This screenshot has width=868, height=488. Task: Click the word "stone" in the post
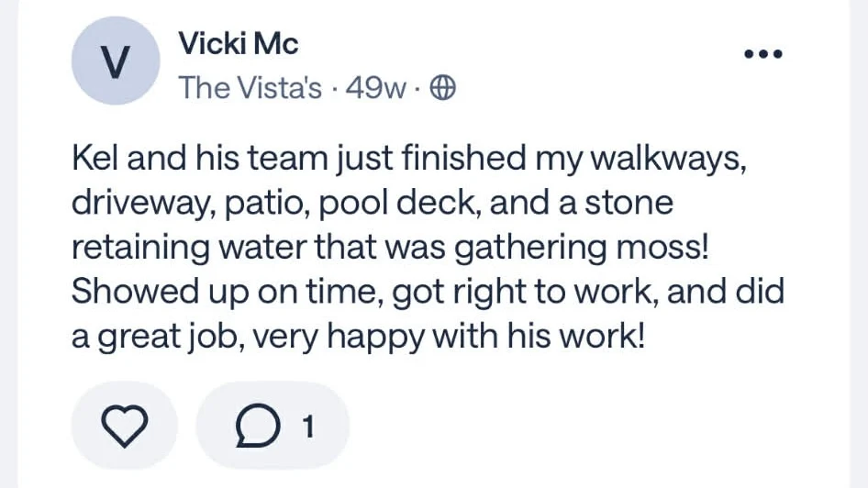[x=629, y=204]
